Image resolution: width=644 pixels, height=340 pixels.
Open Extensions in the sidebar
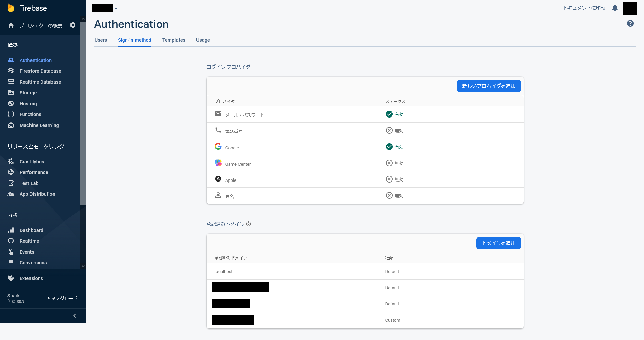(31, 278)
